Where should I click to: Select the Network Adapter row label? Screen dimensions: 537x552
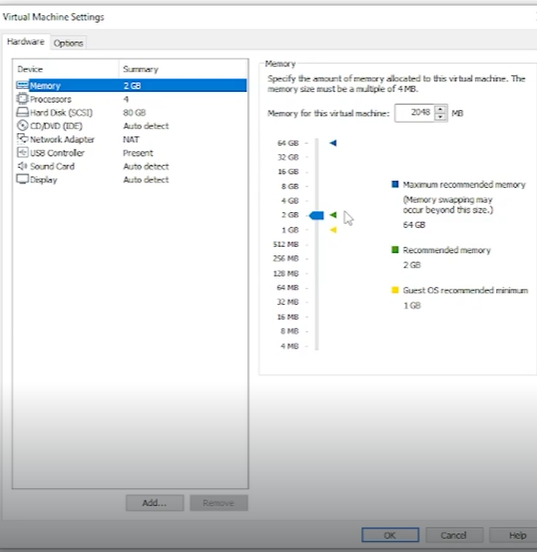tap(62, 139)
